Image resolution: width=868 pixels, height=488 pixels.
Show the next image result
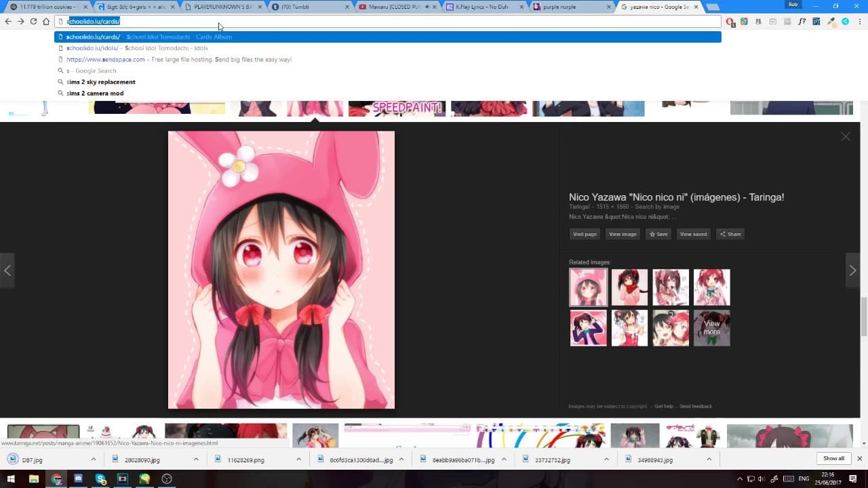(x=852, y=270)
